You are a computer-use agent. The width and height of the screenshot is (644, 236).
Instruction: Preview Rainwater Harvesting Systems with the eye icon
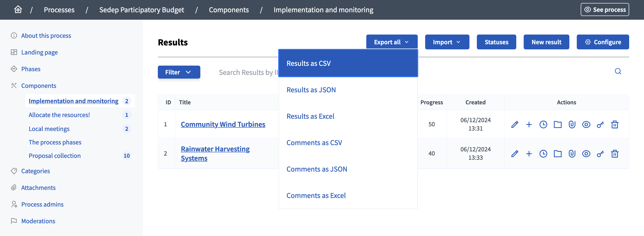(586, 153)
